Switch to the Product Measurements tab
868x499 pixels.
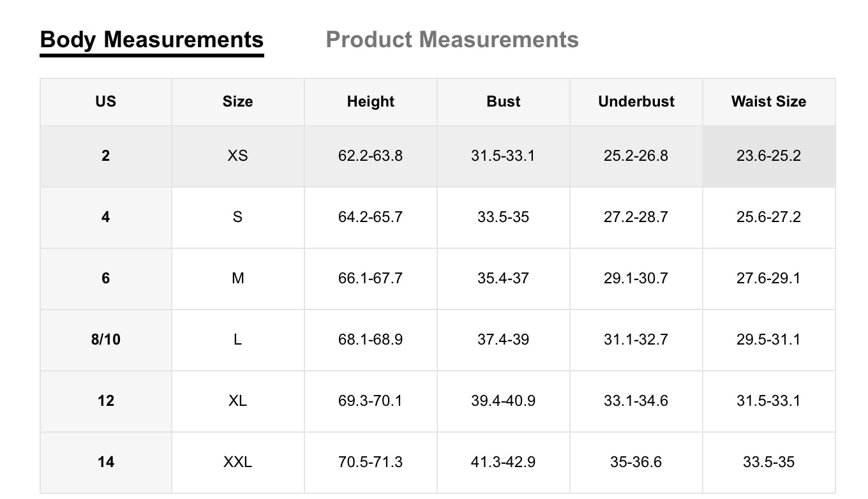452,40
